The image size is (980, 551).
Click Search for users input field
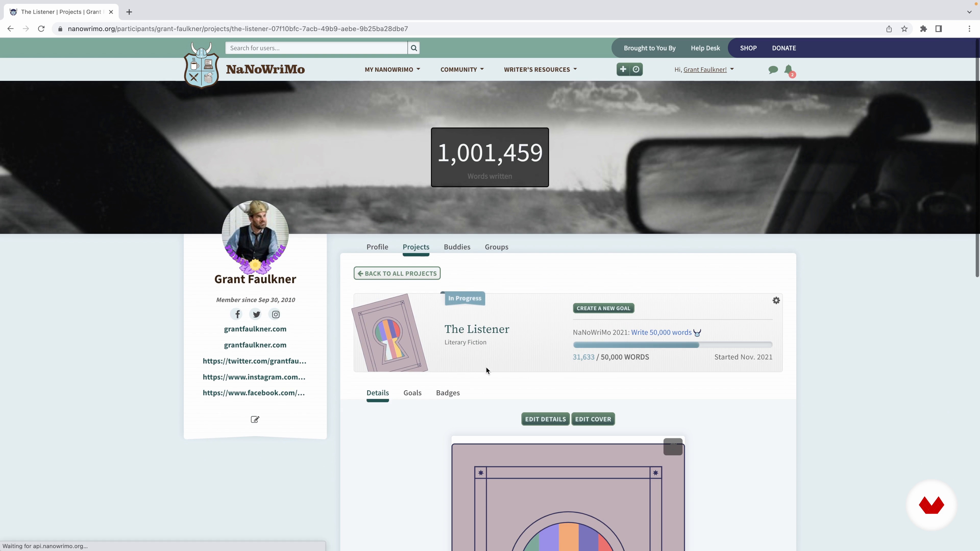[316, 48]
